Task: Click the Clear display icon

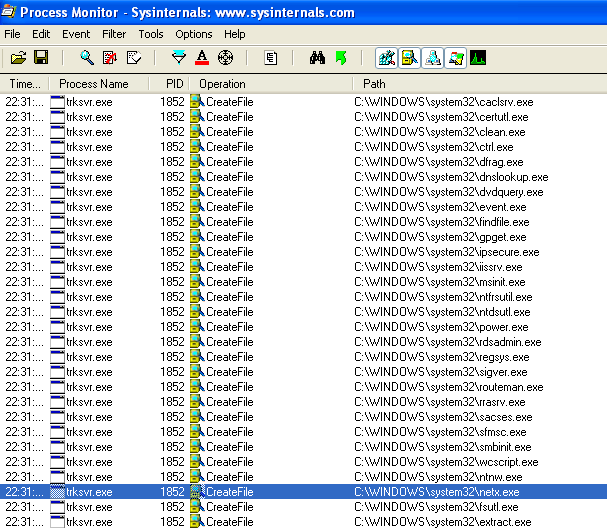Action: point(133,58)
